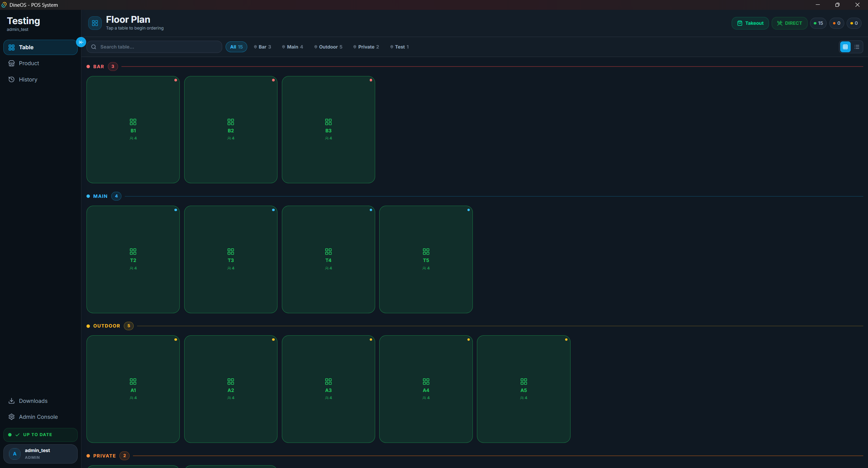The image size is (868, 468).
Task: Collapse the sidebar with the arrow button
Action: tap(81, 42)
